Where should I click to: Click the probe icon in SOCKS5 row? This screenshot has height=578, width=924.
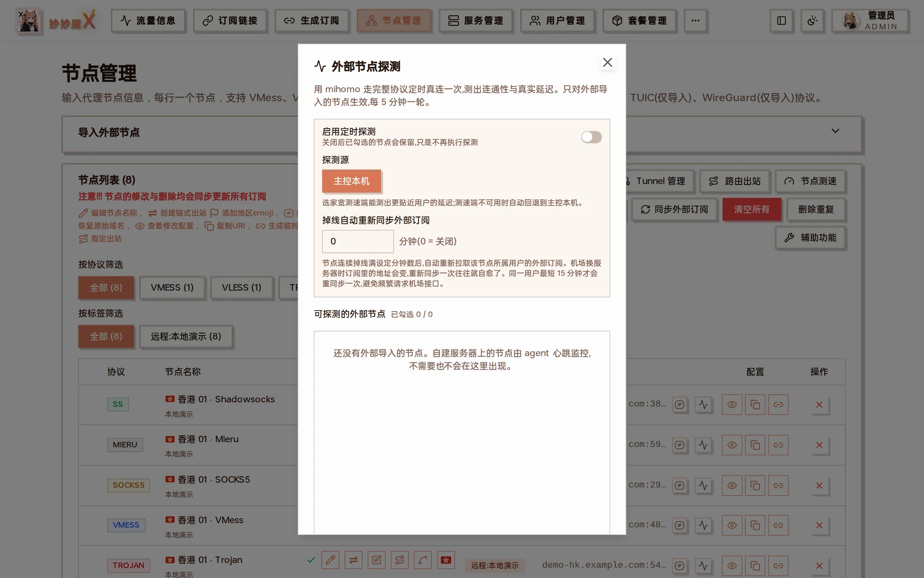click(x=703, y=486)
